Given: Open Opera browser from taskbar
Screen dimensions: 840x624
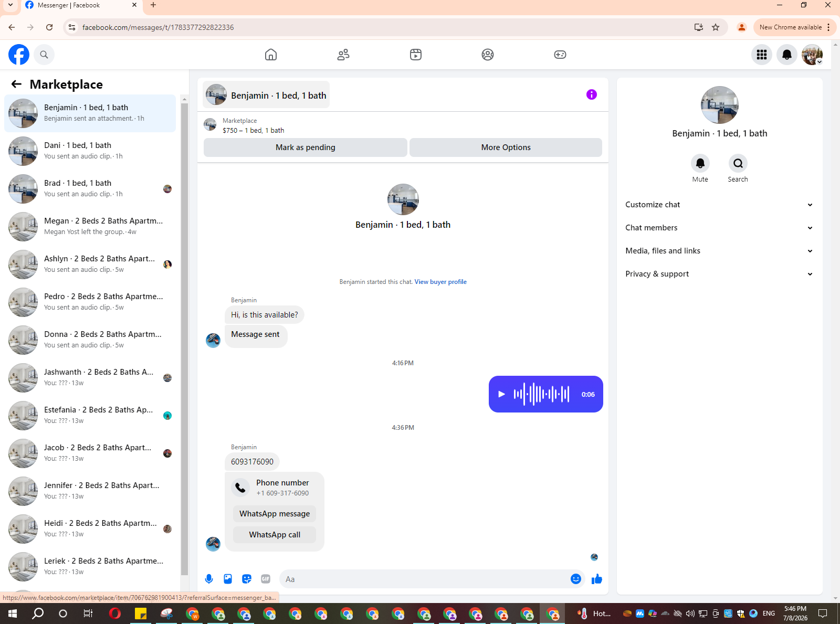Looking at the screenshot, I should tap(115, 614).
